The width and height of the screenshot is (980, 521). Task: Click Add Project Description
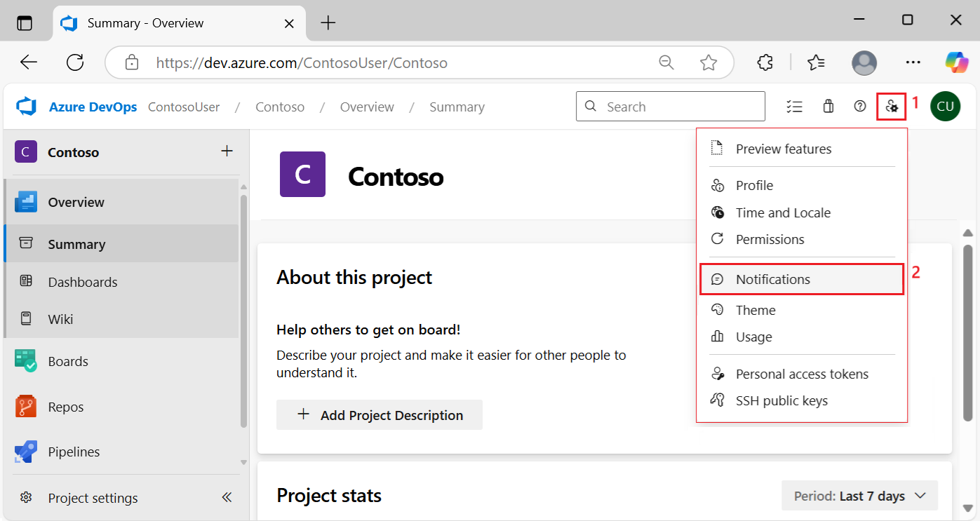[380, 414]
